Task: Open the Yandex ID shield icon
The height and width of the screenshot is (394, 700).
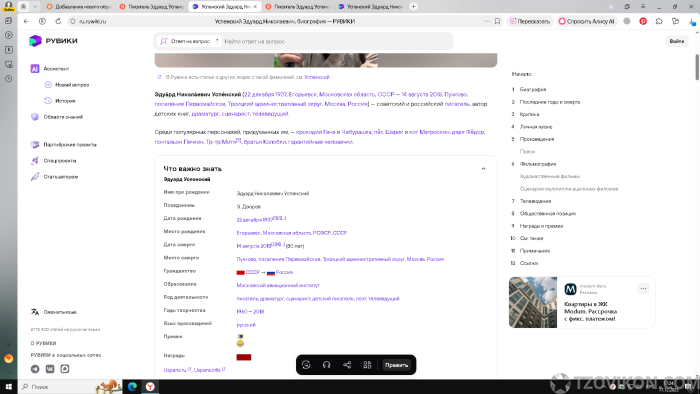Action: [42, 21]
